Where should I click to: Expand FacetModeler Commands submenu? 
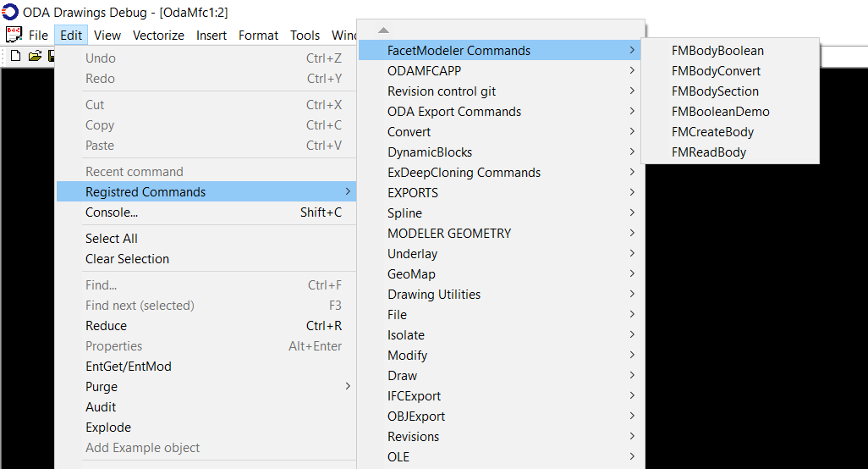click(499, 51)
